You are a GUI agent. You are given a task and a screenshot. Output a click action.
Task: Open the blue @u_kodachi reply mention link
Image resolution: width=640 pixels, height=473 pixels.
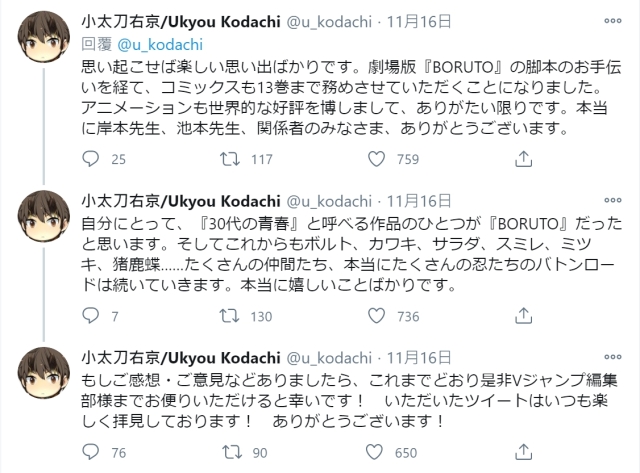[x=146, y=44]
